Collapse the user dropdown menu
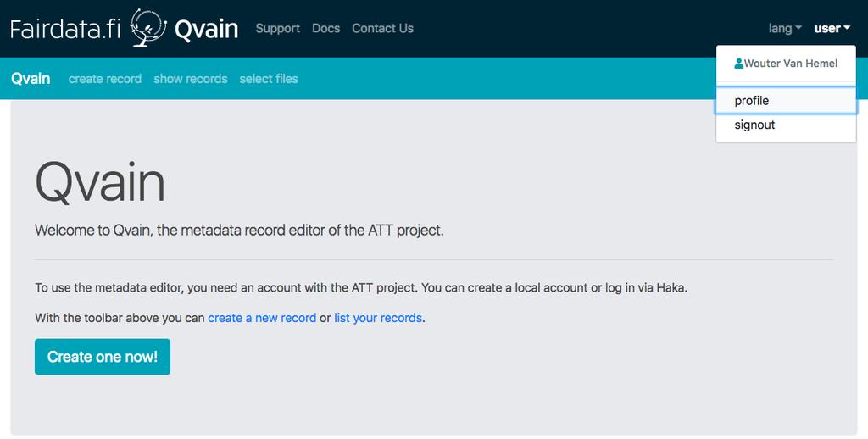The width and height of the screenshot is (868, 439). pos(832,28)
